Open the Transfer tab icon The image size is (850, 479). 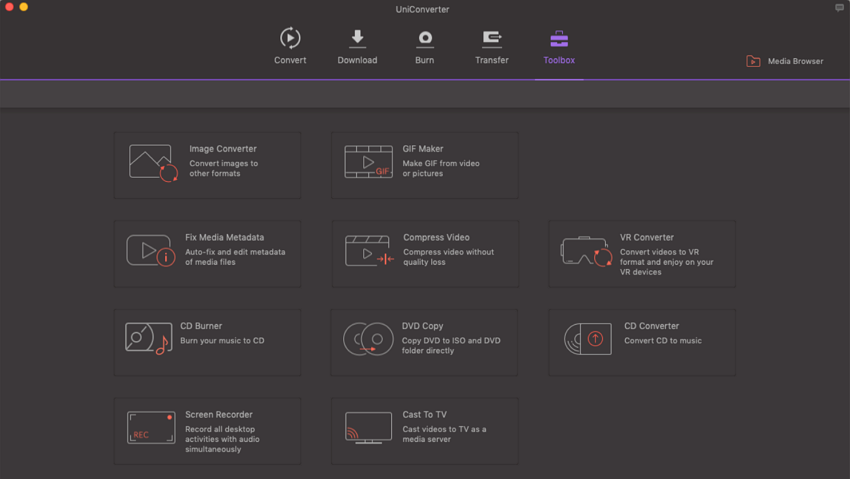pos(492,38)
